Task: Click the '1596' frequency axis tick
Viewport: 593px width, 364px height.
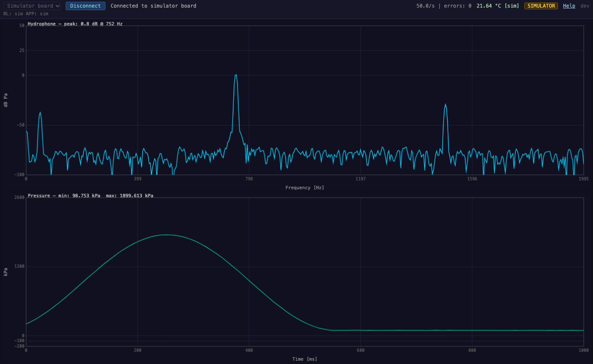Action: pyautogui.click(x=472, y=179)
